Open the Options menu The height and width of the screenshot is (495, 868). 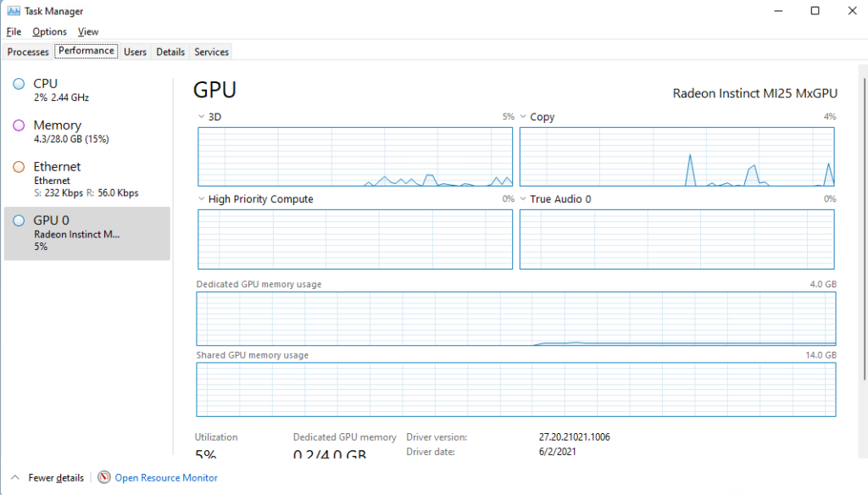tap(49, 31)
